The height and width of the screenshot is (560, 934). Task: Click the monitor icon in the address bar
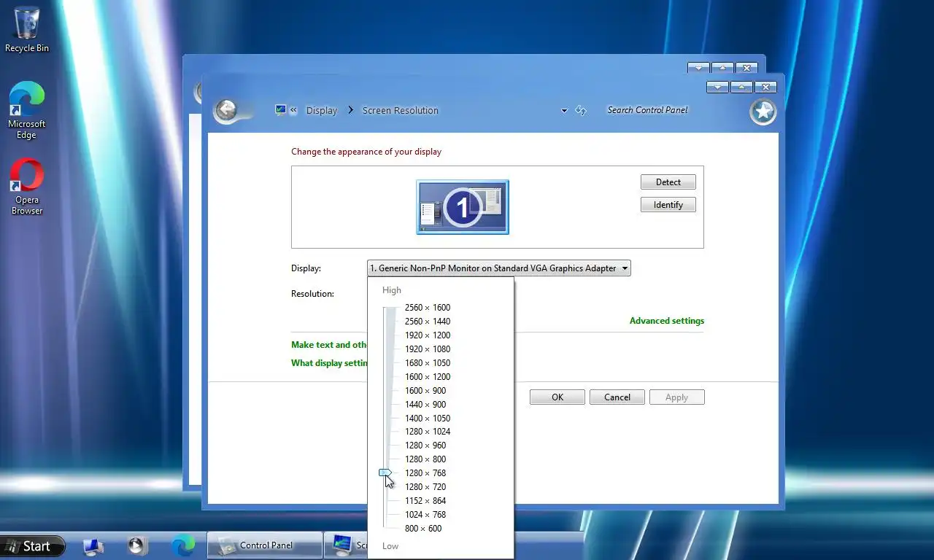click(x=280, y=110)
